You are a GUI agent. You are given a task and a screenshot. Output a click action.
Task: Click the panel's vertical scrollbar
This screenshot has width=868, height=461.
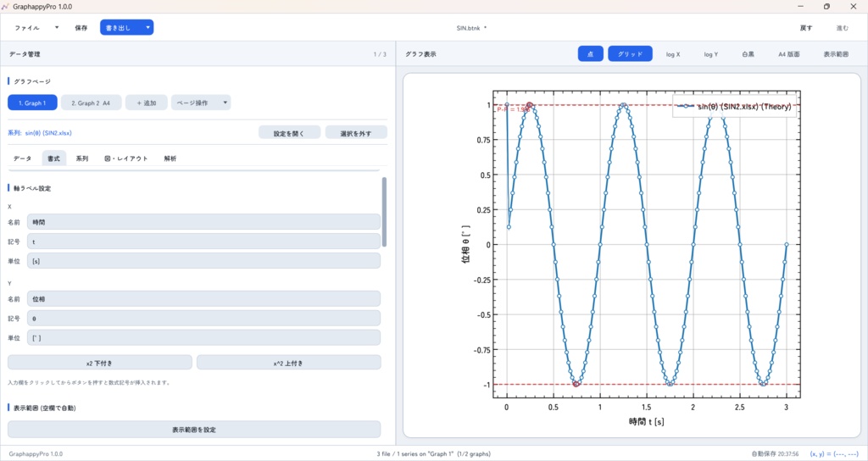point(384,212)
